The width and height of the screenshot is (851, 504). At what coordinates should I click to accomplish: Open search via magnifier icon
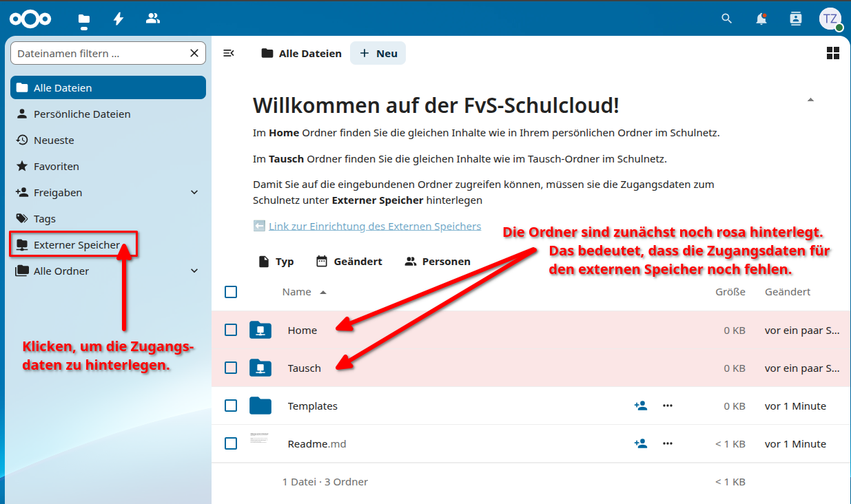pyautogui.click(x=726, y=19)
